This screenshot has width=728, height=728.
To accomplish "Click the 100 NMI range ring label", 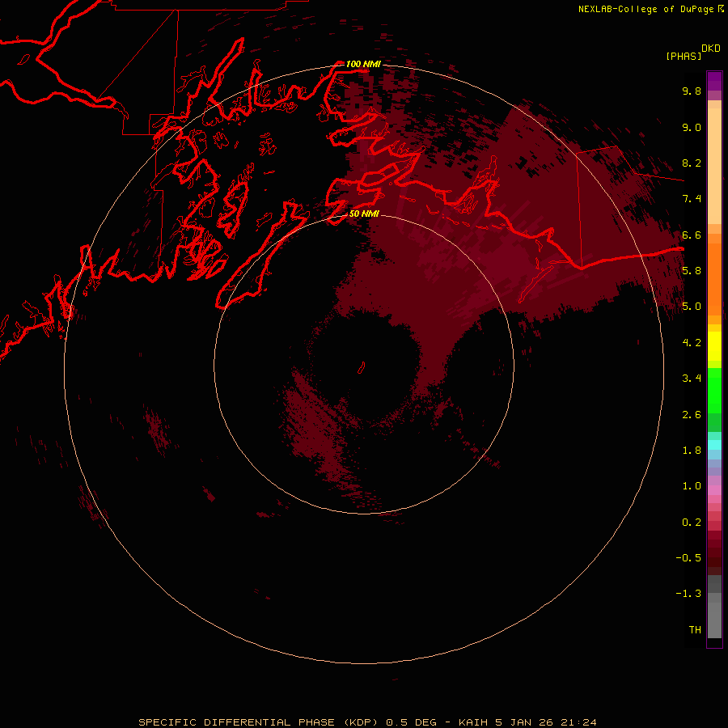I will click(363, 64).
